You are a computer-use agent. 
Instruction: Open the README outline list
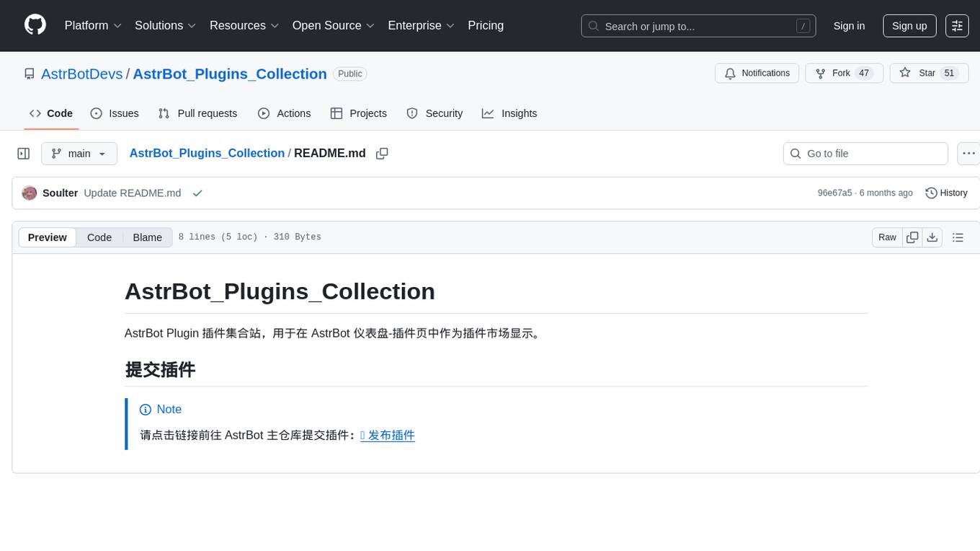tap(958, 237)
